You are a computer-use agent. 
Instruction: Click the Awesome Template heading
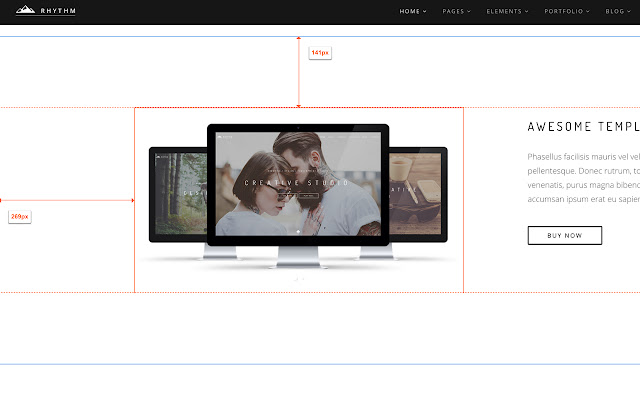[x=583, y=127]
